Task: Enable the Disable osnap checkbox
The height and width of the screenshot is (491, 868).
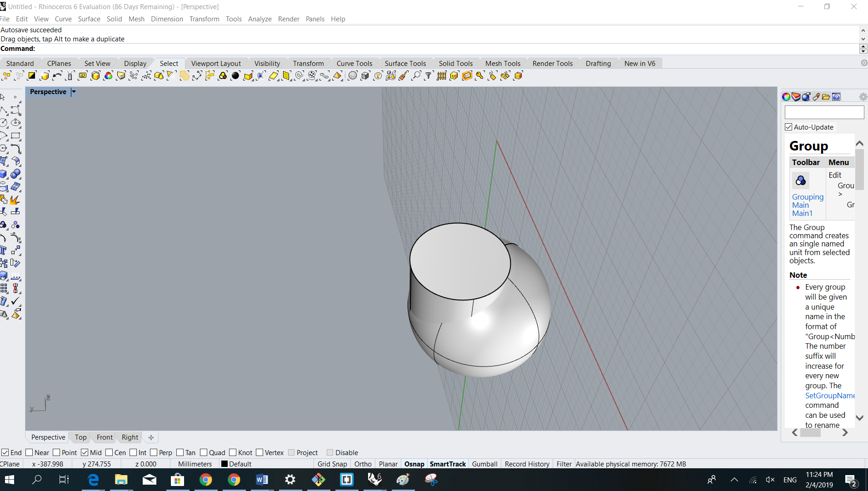Action: [x=330, y=453]
